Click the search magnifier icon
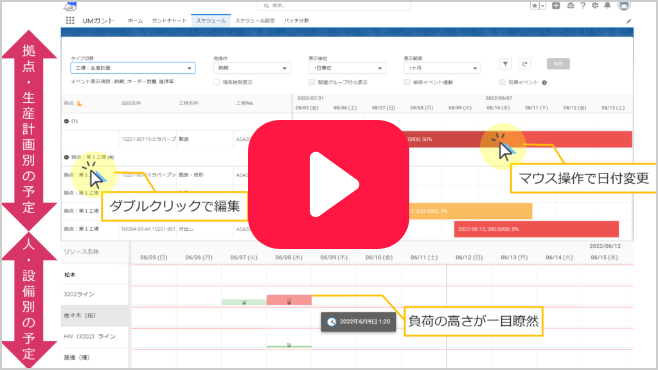Screen dimensions: 658x370 coord(266,6)
